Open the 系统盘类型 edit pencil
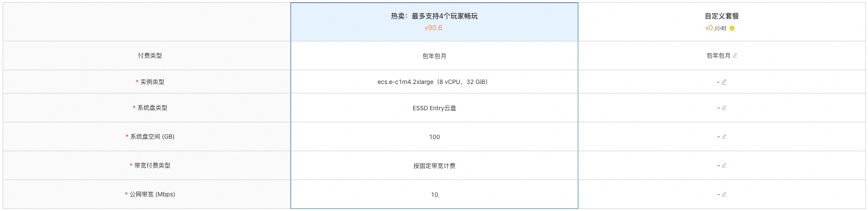Screen dimensions: 868x211 point(724,108)
